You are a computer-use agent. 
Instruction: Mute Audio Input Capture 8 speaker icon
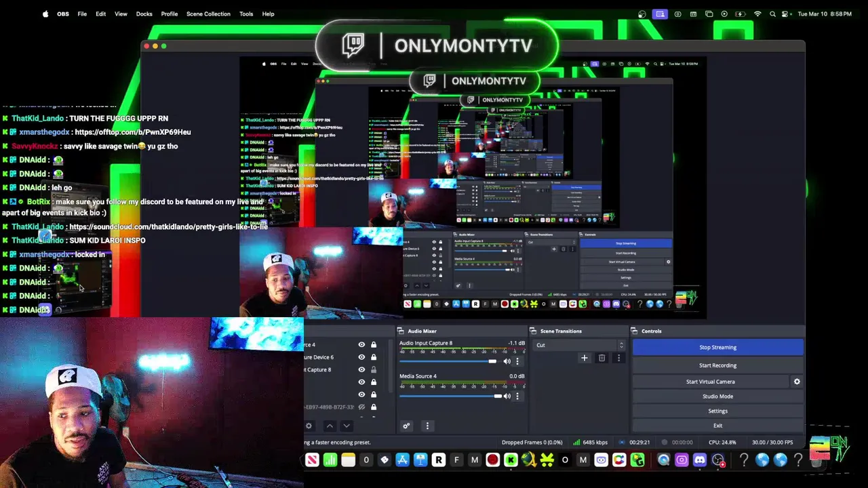[x=507, y=361]
